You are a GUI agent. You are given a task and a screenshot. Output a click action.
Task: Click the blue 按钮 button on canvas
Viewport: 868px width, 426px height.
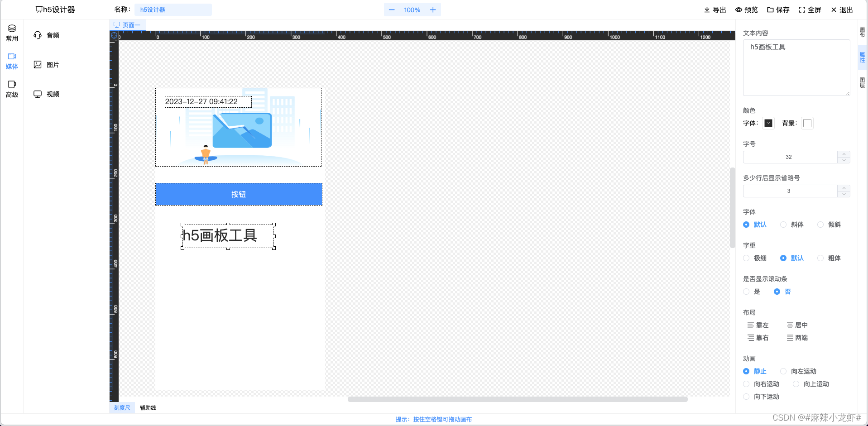click(239, 194)
